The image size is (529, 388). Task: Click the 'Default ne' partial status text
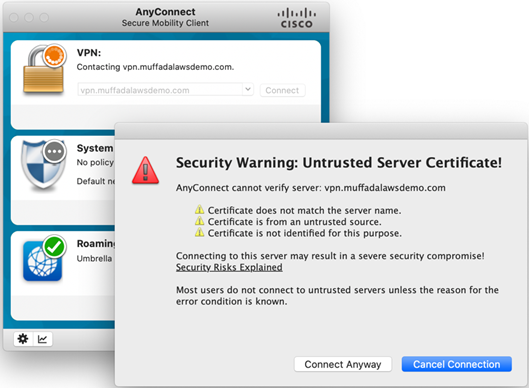click(95, 181)
